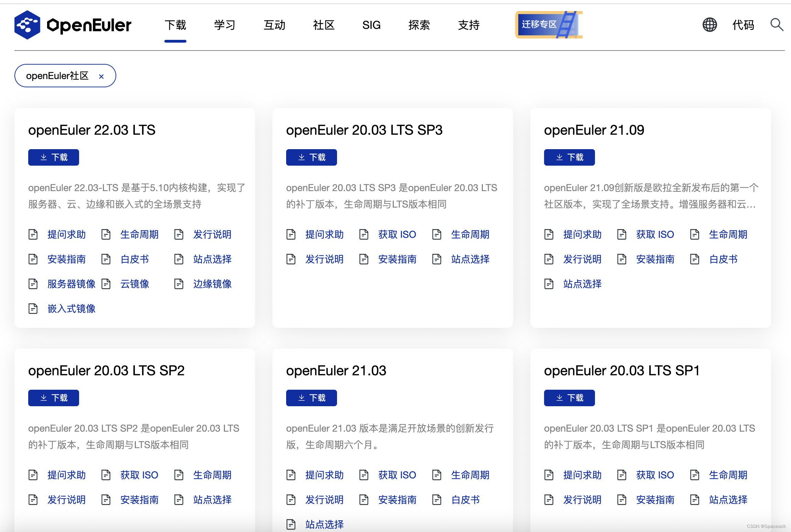Viewport: 791px width, 532px height.
Task: Click document icon beside 站点选择 in 21.09
Action: click(x=549, y=284)
